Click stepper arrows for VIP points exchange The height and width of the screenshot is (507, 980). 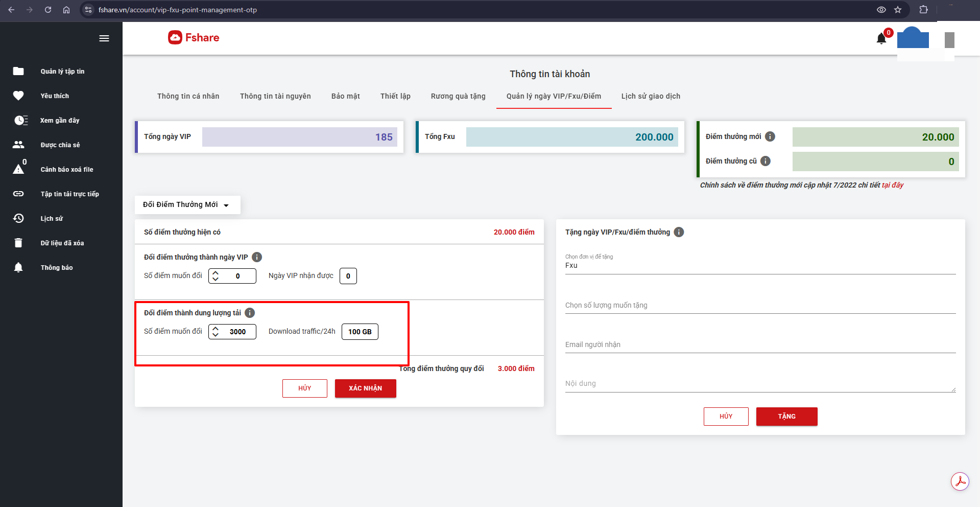click(216, 276)
